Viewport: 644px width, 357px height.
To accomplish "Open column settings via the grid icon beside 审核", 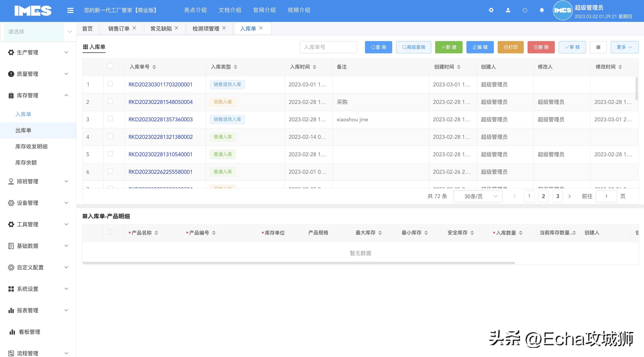I will pos(598,47).
